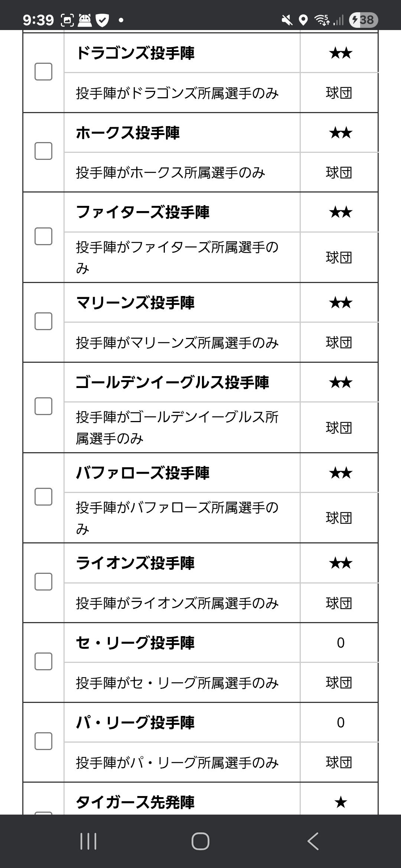
Task: Tap the タイガース先発陣 row title
Action: [x=135, y=802]
